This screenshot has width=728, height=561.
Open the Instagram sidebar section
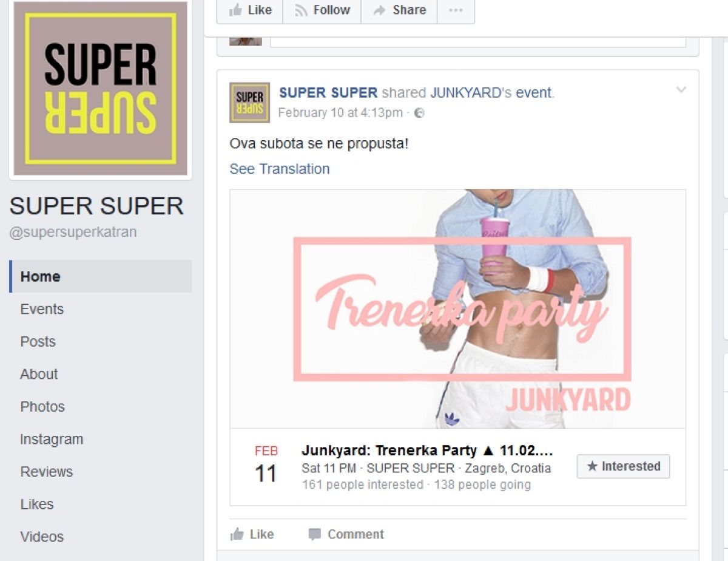tap(52, 439)
